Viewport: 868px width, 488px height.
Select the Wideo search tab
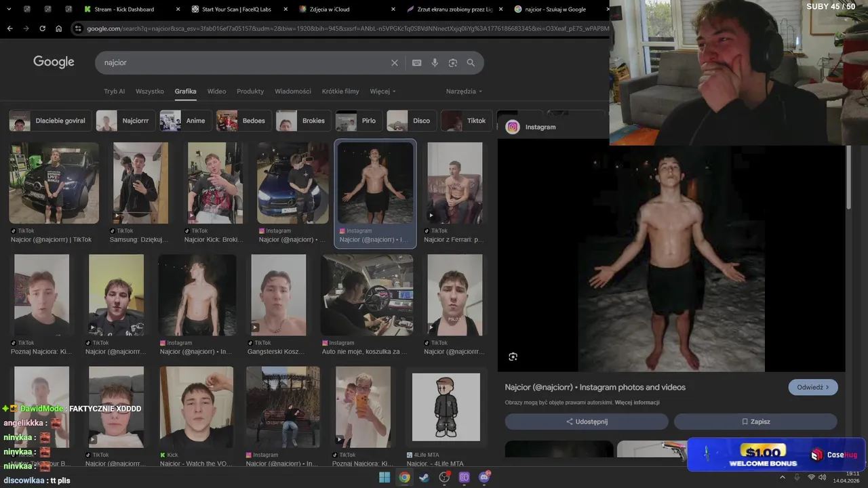coord(216,91)
